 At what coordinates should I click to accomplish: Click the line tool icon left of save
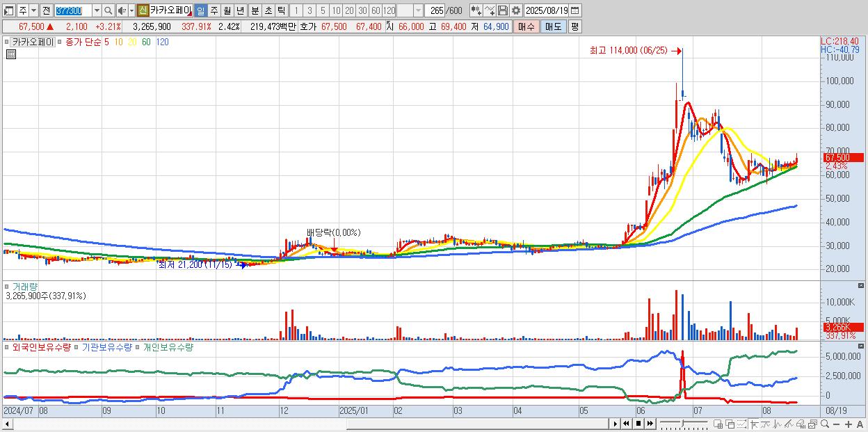490,10
